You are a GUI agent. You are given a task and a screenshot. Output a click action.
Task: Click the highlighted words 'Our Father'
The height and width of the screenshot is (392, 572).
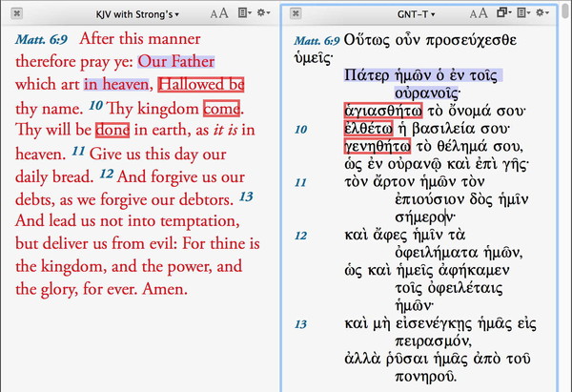(x=175, y=61)
